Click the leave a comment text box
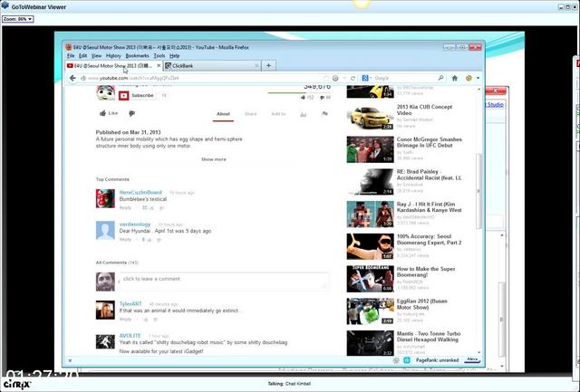 (224, 280)
